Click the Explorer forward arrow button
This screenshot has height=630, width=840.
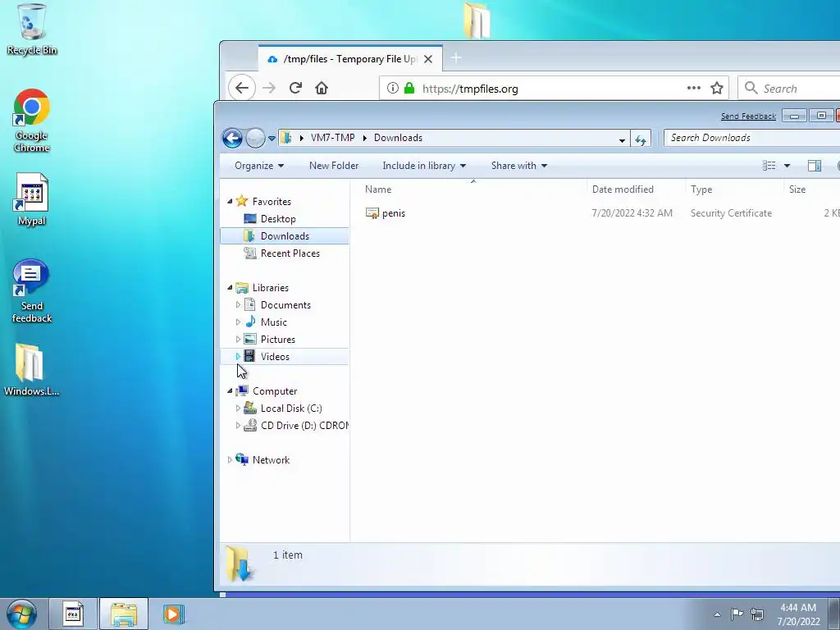[x=255, y=138]
